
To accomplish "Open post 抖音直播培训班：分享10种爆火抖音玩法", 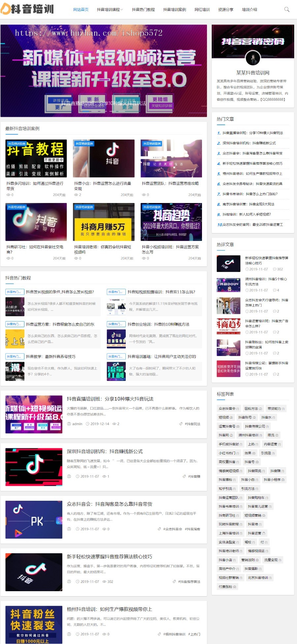I will 110,399.
